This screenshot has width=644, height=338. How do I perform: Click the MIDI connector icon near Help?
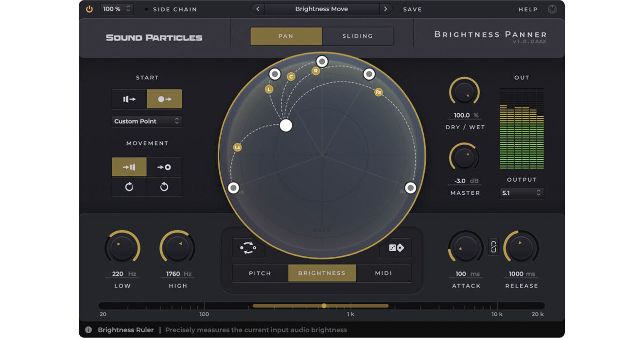click(x=552, y=9)
